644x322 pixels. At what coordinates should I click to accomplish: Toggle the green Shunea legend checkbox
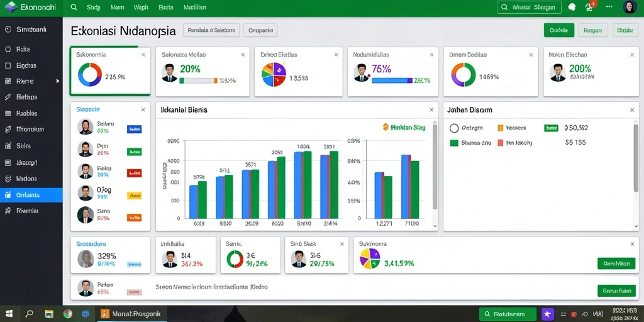pos(454,143)
